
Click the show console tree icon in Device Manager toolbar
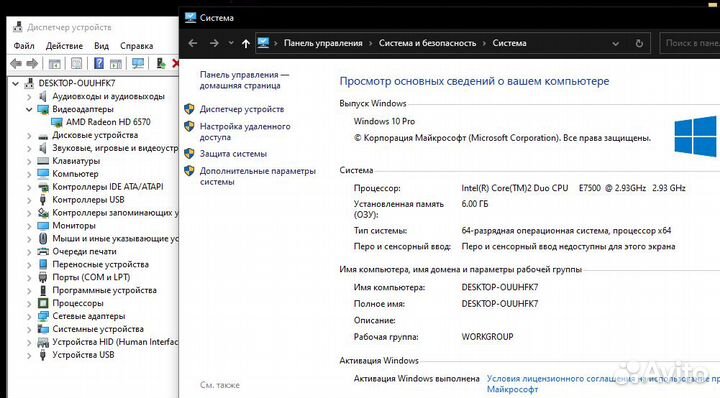pos(55,63)
